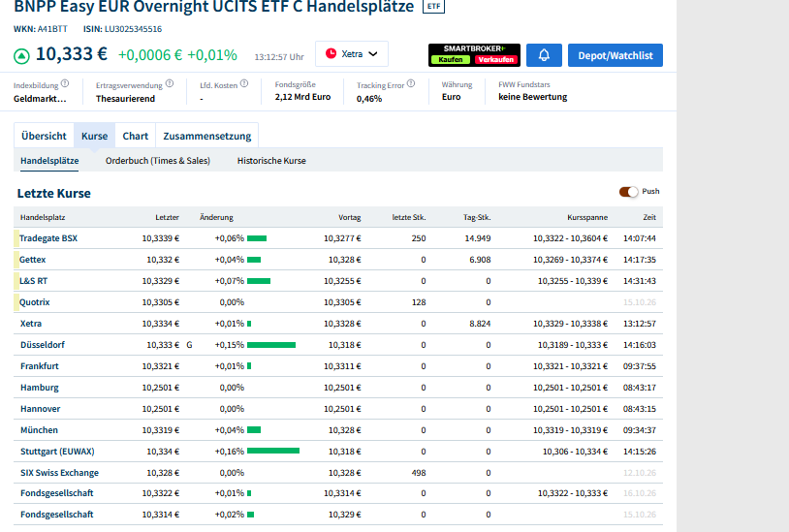This screenshot has width=789, height=532.
Task: Click Smartbroker Kaufen button
Action: [x=451, y=59]
